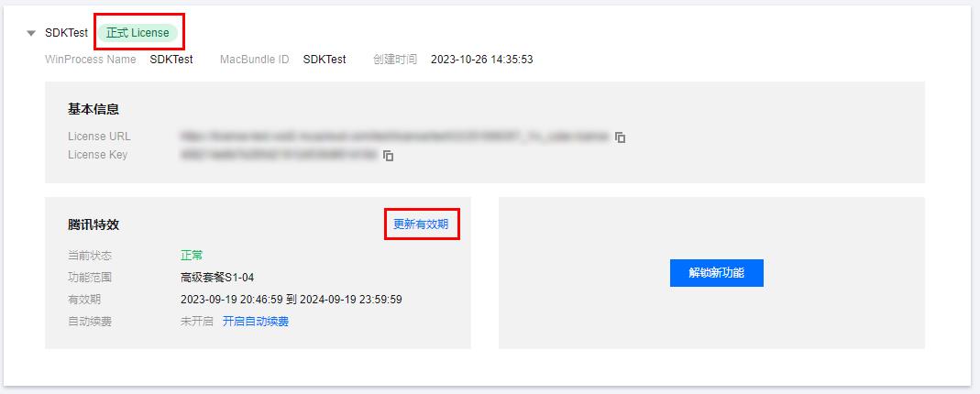980x394 pixels.
Task: Click the 腾讯特效 panel heading
Action: 94,224
